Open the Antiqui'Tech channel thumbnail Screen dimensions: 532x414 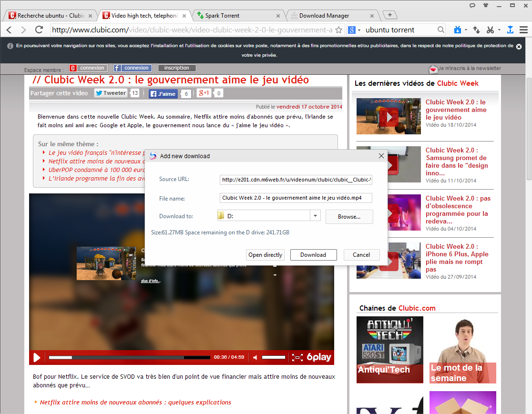coord(390,350)
